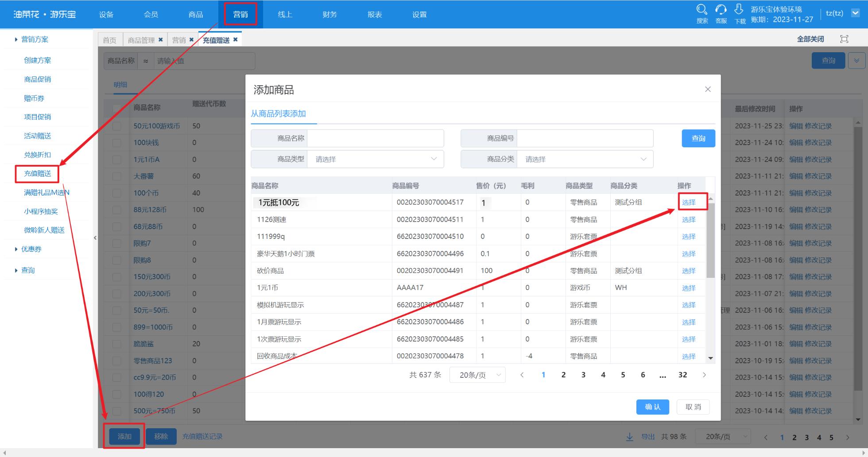The width and height of the screenshot is (868, 457).
Task: Select 从商品列表添加 tab in dialog
Action: tap(278, 114)
